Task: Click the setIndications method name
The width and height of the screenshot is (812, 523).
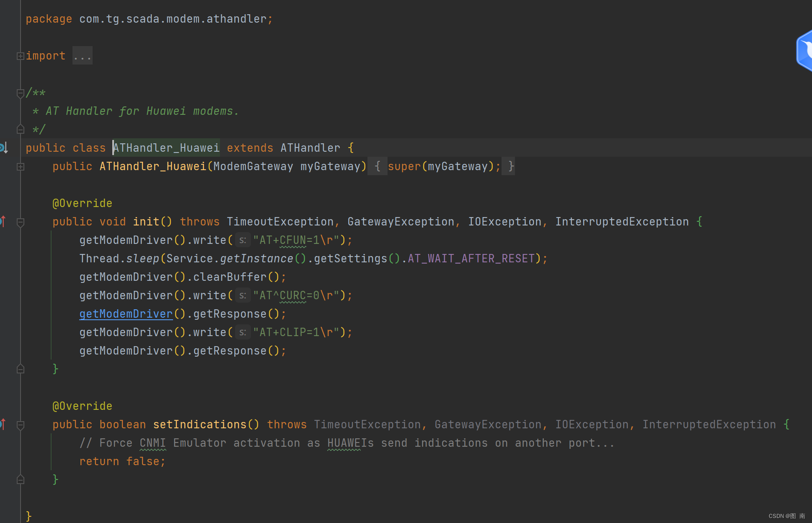Action: click(x=200, y=425)
